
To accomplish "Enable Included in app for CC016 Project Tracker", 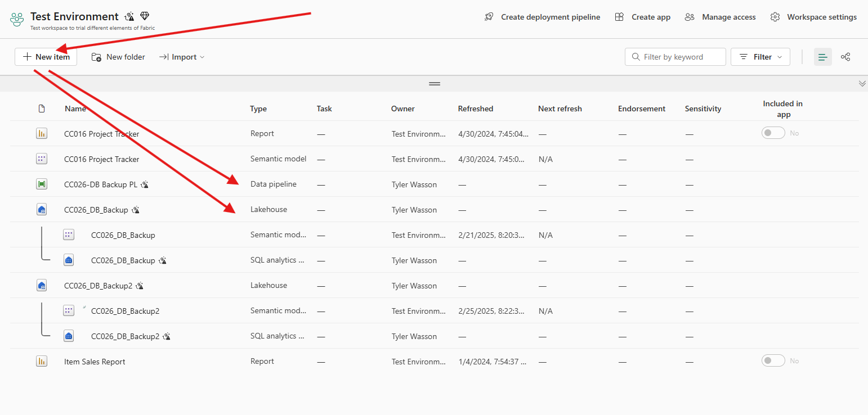I will pos(773,133).
